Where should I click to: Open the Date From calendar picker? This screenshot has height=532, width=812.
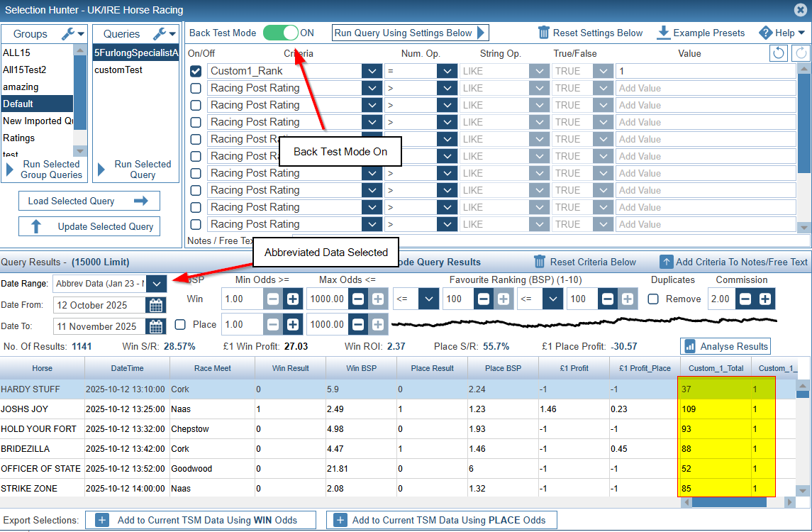(155, 305)
